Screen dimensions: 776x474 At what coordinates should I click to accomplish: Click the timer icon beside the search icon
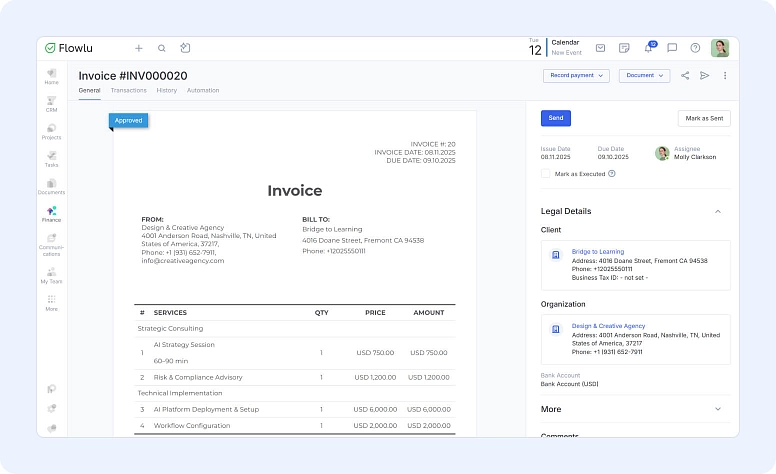point(185,47)
